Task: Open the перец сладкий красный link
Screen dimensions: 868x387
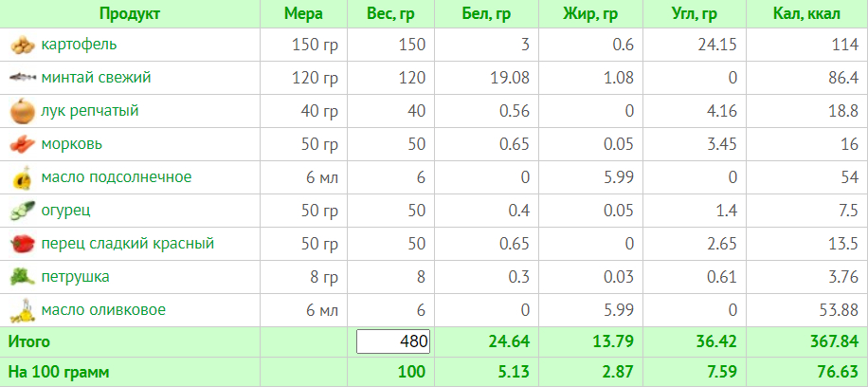Action: (127, 244)
